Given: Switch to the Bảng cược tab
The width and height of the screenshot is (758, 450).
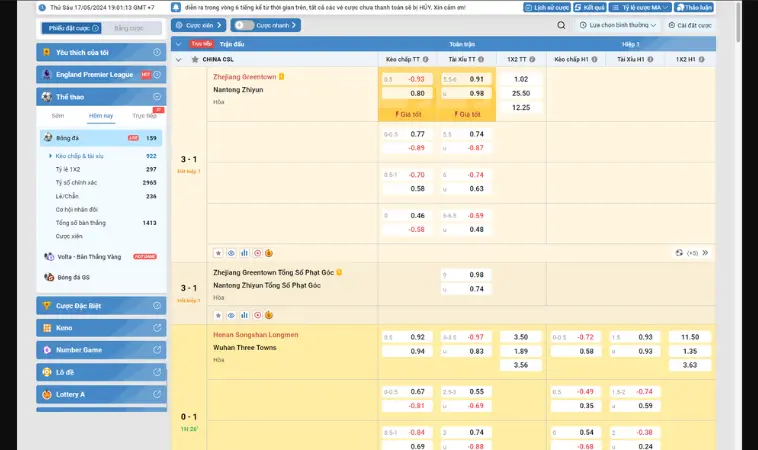Looking at the screenshot, I should click(127, 28).
